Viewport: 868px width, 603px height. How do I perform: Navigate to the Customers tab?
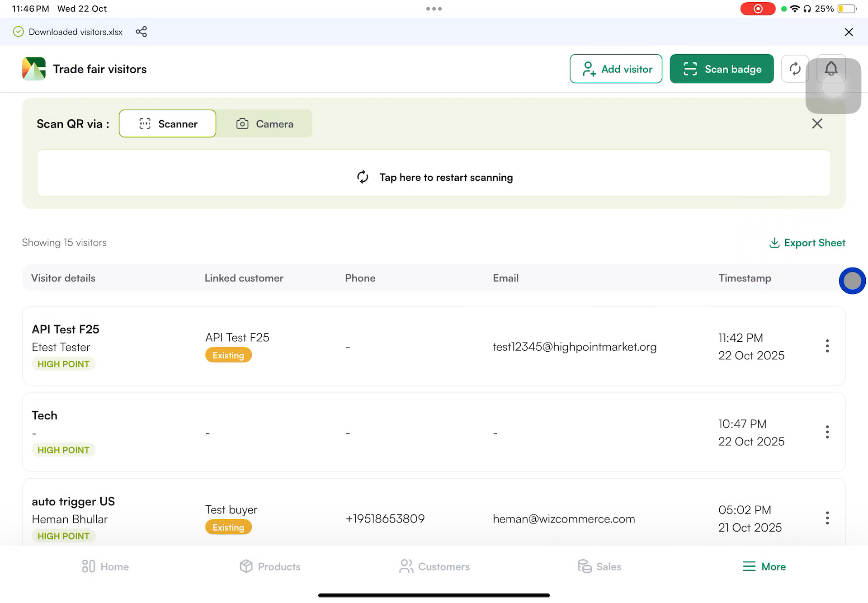[434, 566]
